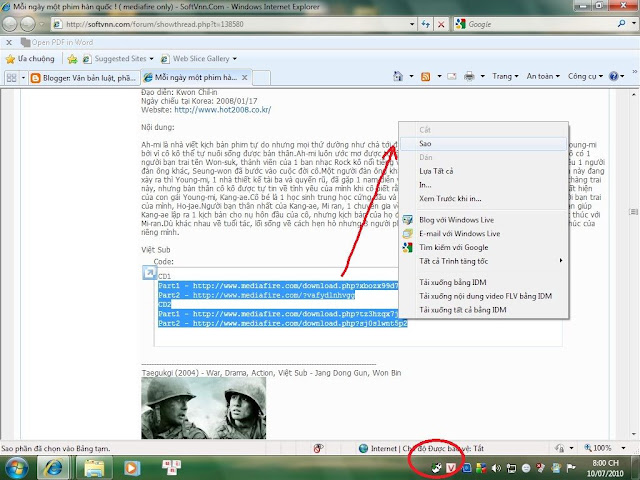Expand the 'An toàn' dropdown menu

tap(545, 76)
